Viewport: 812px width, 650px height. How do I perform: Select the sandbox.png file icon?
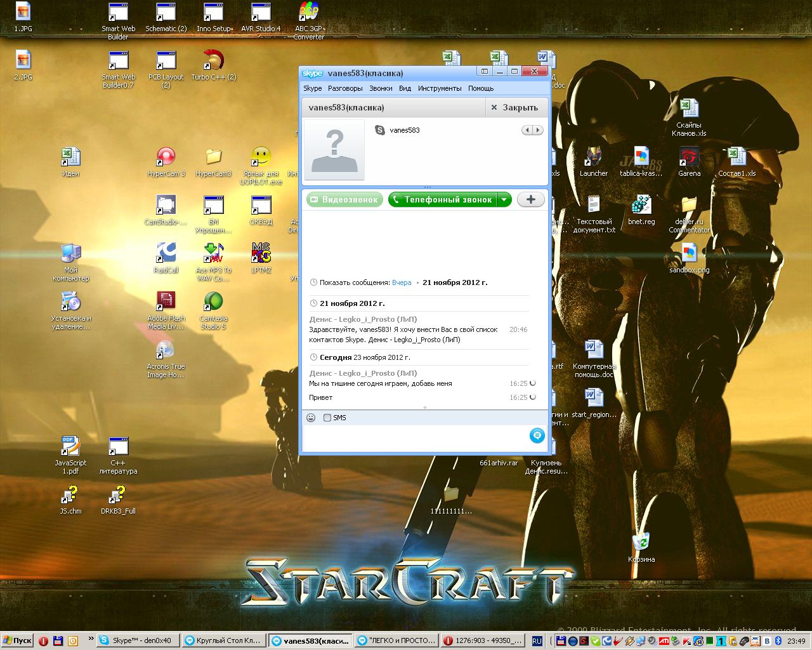coord(690,259)
